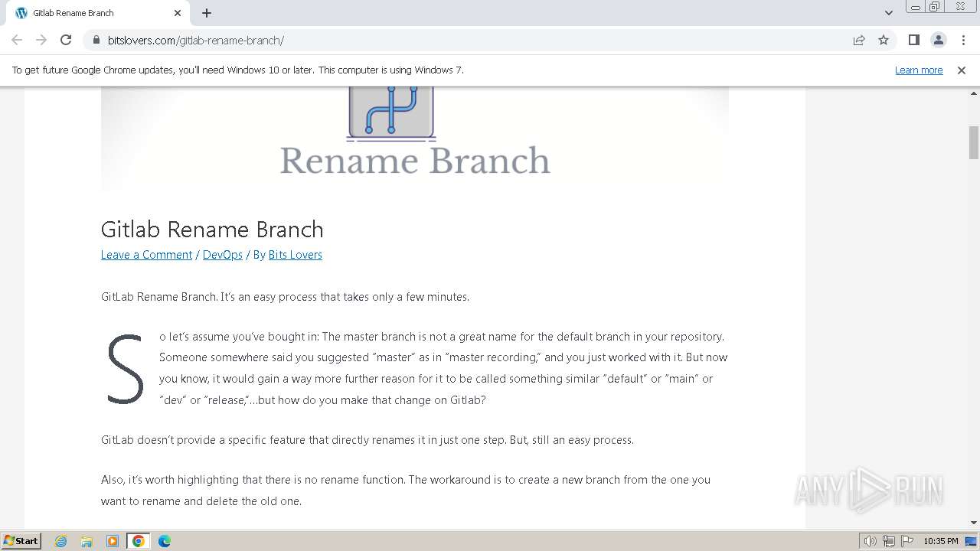Click the address bar URL field
Screen dimensions: 980x551
[x=475, y=40]
